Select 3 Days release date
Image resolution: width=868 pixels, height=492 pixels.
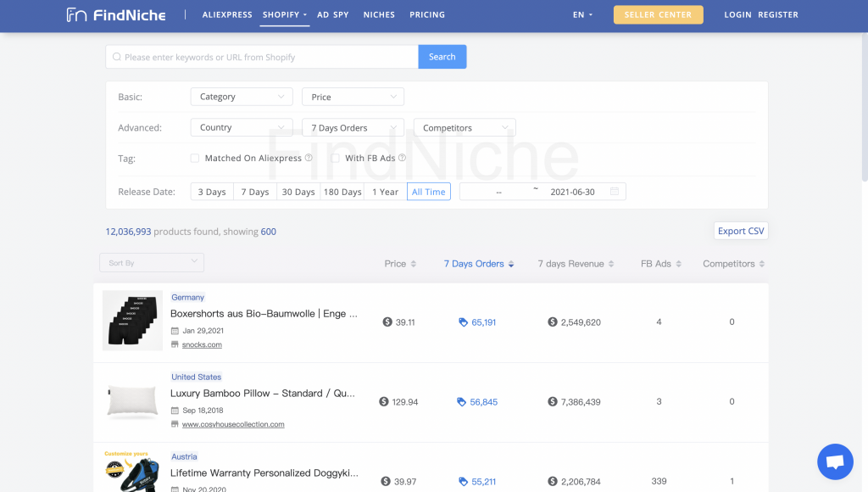point(212,192)
